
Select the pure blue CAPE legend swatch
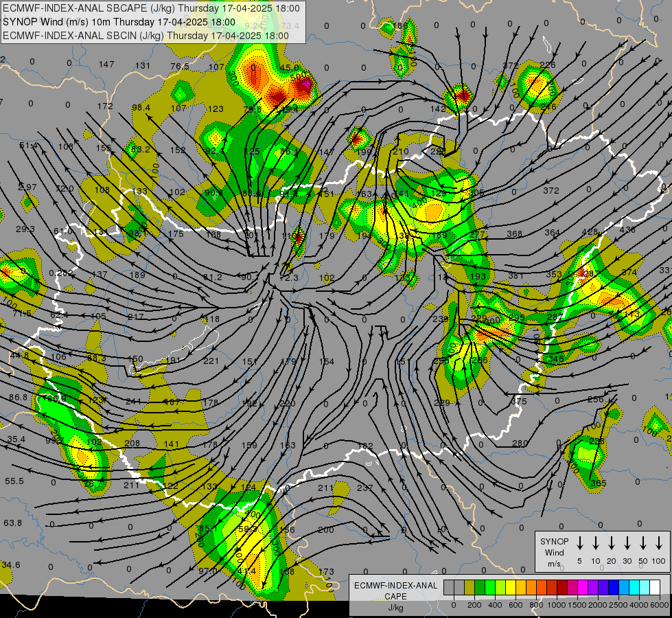(x=613, y=588)
